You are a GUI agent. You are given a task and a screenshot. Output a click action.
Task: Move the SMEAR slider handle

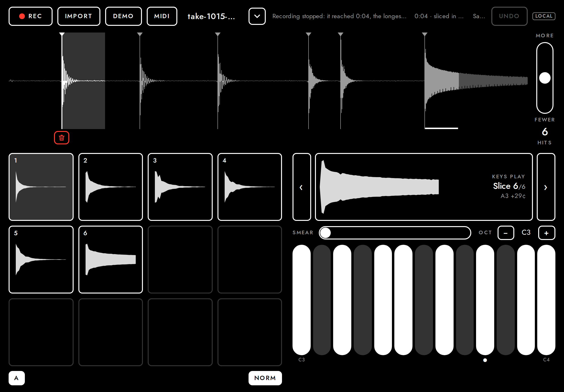coord(325,233)
